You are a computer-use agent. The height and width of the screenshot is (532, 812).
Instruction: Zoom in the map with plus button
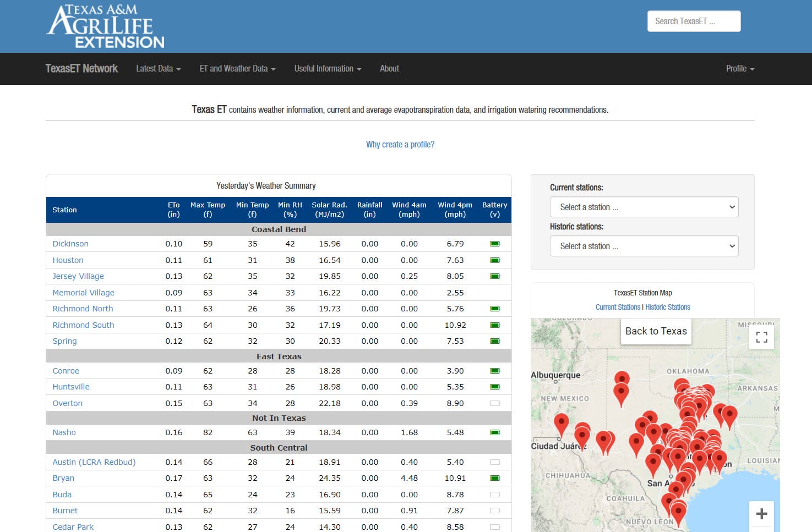click(x=761, y=513)
